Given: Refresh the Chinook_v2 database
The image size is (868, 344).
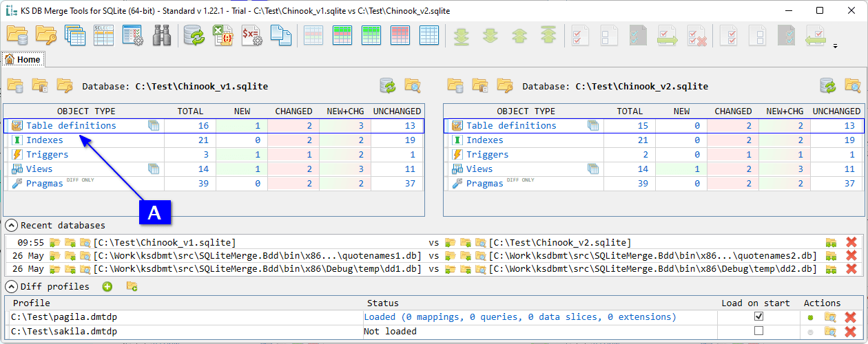Looking at the screenshot, I should pos(828,86).
